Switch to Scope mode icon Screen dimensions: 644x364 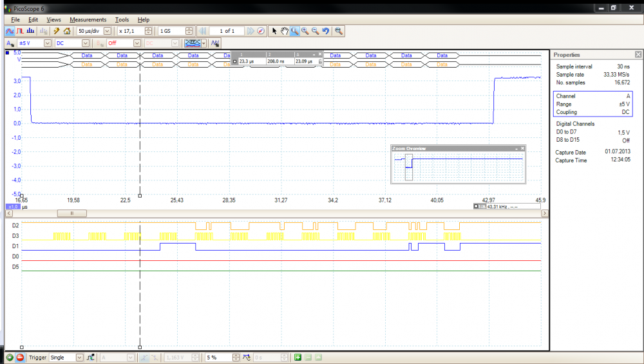coord(10,31)
